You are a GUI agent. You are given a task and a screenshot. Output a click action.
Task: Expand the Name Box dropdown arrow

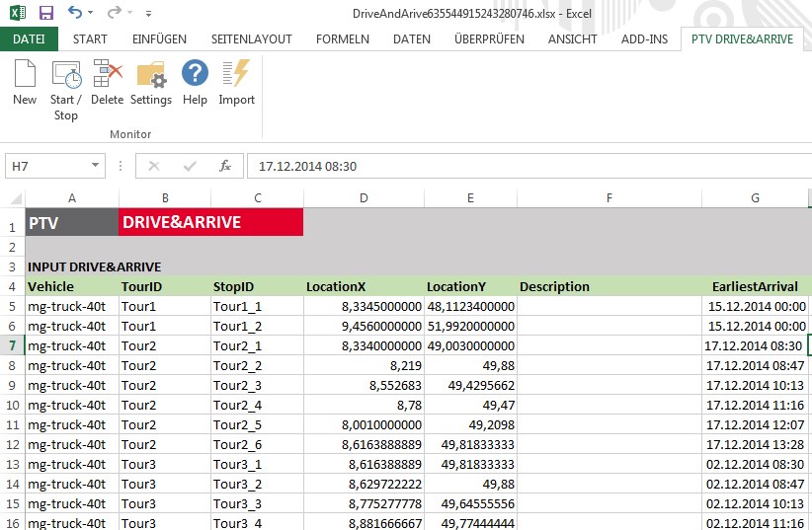(x=96, y=166)
